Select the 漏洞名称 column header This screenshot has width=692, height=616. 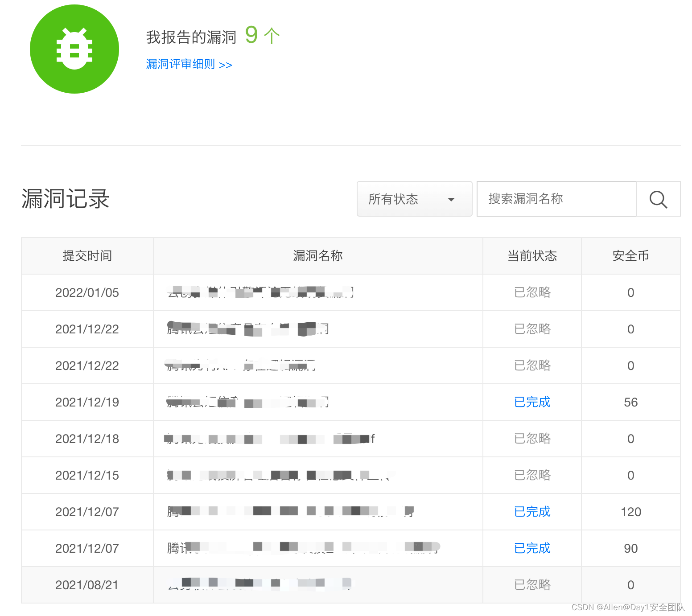point(318,256)
